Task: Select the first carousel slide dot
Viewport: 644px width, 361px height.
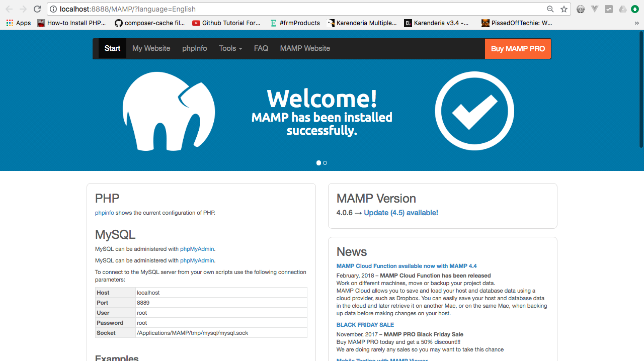Action: (318, 163)
